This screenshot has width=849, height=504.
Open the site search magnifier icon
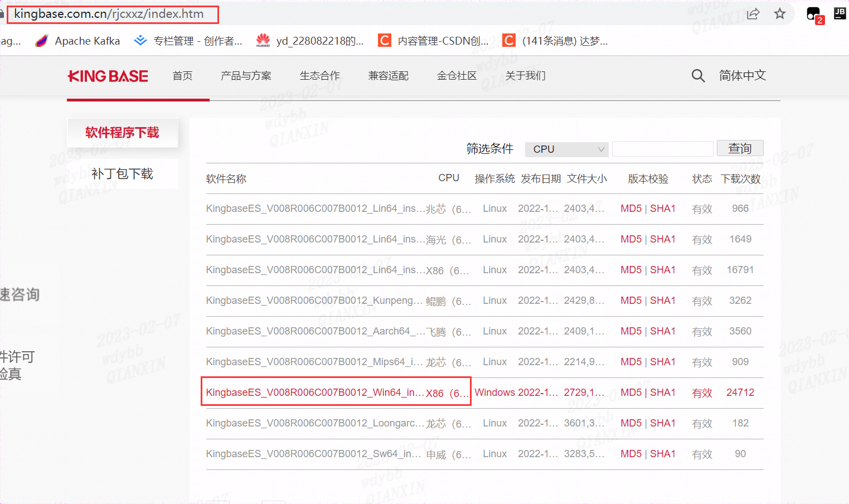click(x=698, y=75)
